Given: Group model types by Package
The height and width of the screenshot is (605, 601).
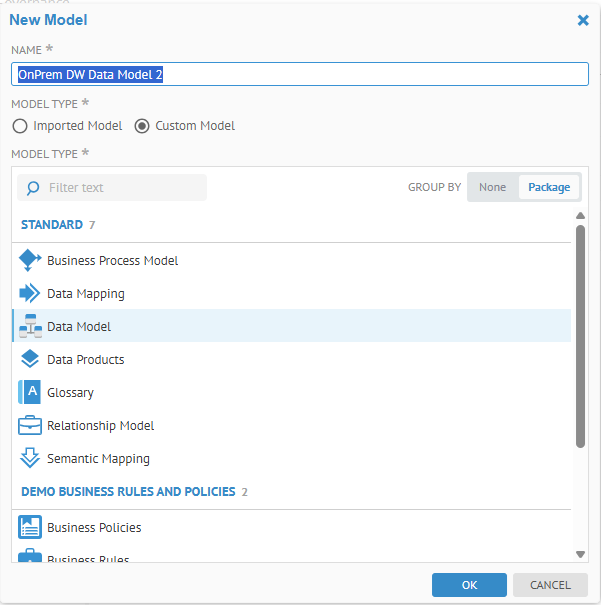Looking at the screenshot, I should tap(549, 187).
